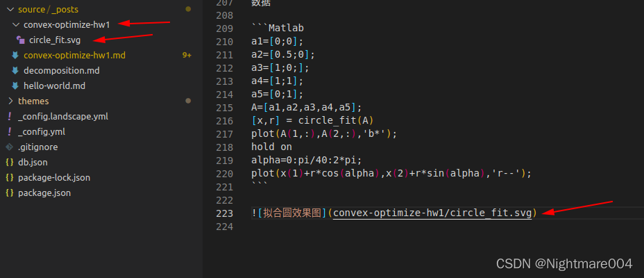Click line number 223

224,213
